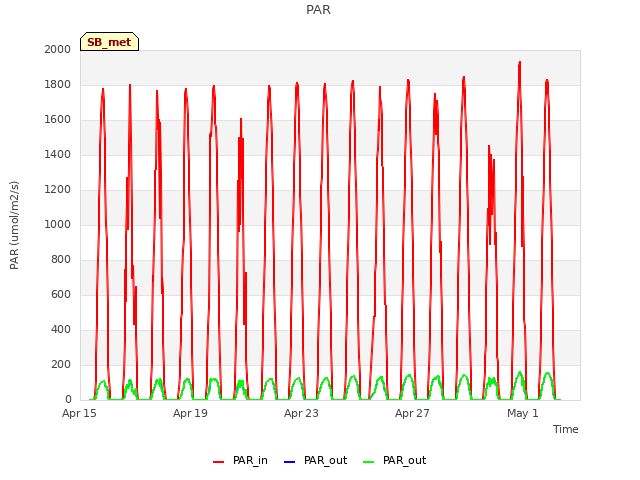The height and width of the screenshot is (480, 640).
Task: Click the 1200 y-axis tick label
Action: pos(58,189)
